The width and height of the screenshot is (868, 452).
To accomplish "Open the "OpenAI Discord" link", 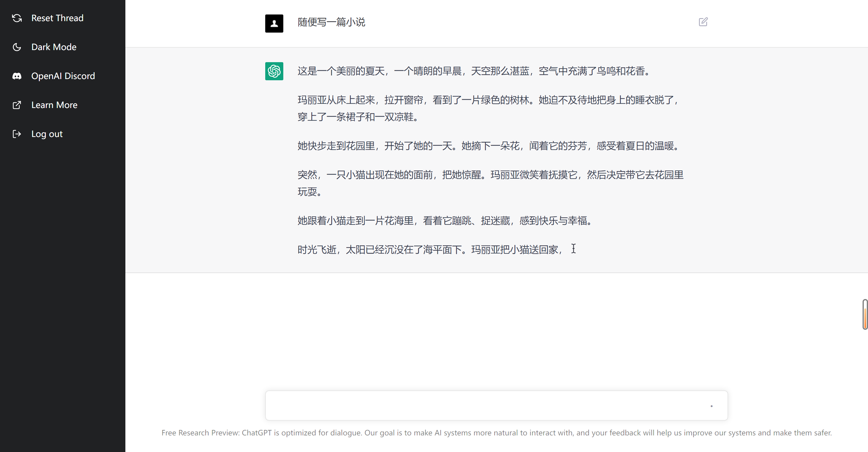I will coord(63,75).
